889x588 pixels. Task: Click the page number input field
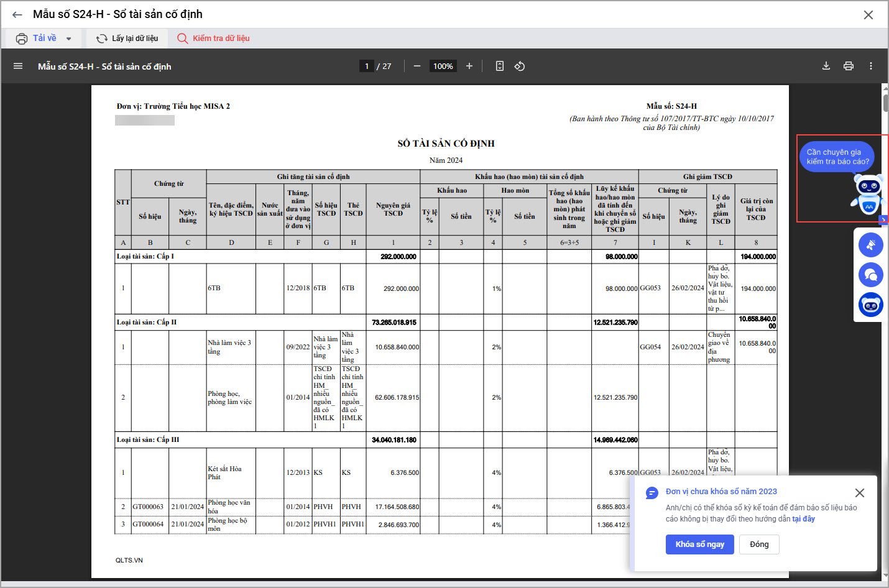pos(367,66)
